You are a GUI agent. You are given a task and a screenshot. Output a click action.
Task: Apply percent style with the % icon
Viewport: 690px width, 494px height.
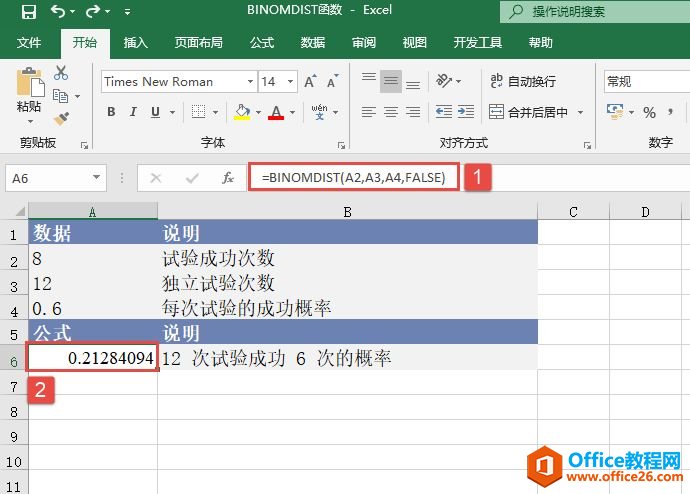point(649,112)
